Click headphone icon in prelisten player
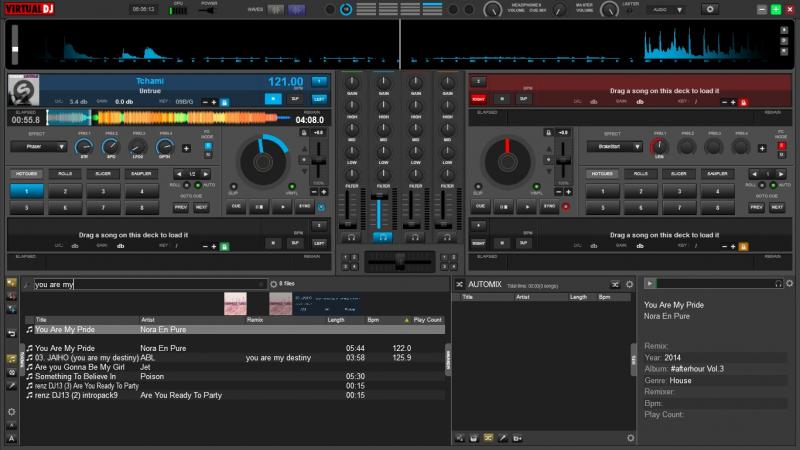This screenshot has height=450, width=800. pos(779,284)
